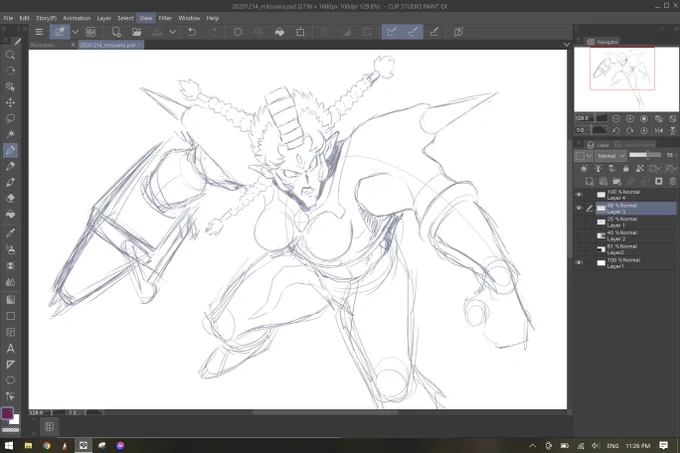Open the ruler options dropdown in Layer panel
The image size is (680, 453).
click(671, 168)
